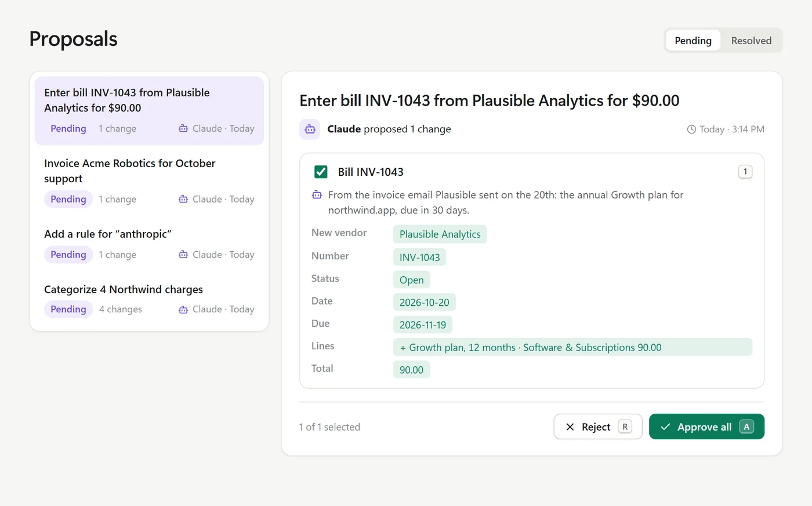
Task: Click the bot icon beside the invoice note
Action: point(317,195)
